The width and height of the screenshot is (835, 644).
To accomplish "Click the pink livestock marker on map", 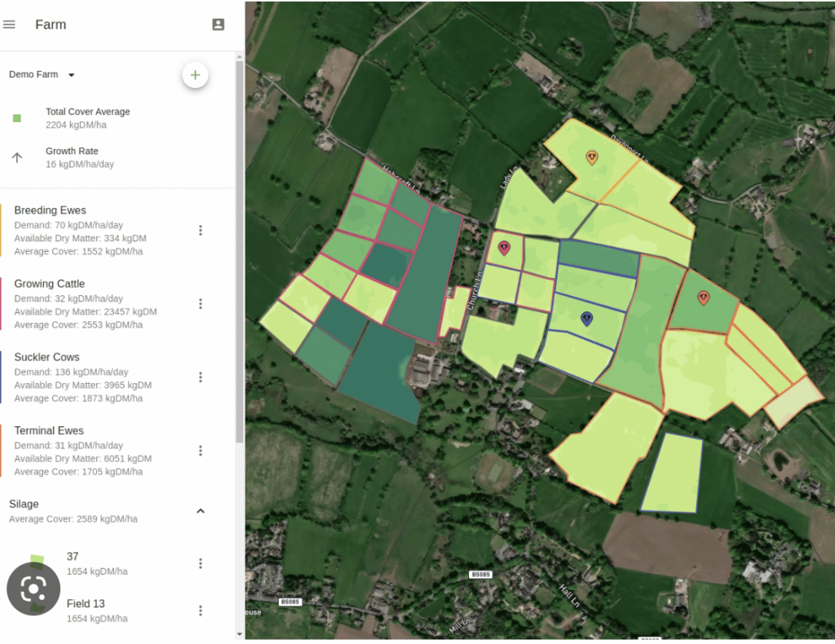I will 504,248.
